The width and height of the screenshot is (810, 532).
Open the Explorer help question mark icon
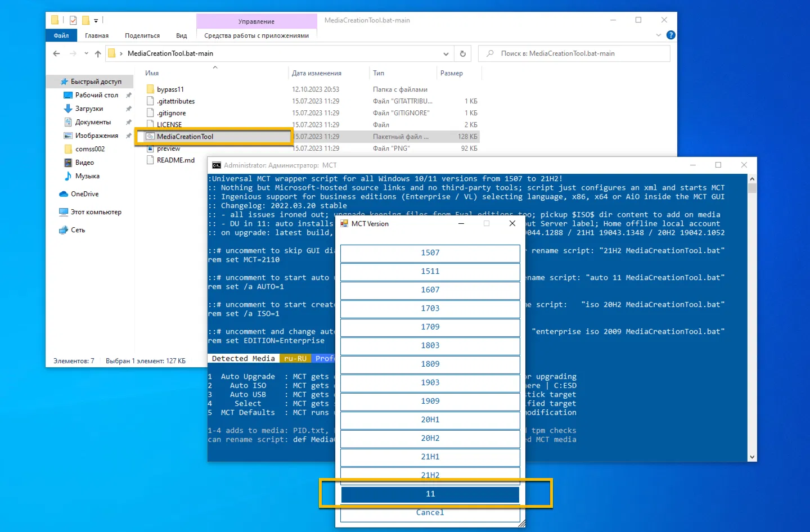670,35
